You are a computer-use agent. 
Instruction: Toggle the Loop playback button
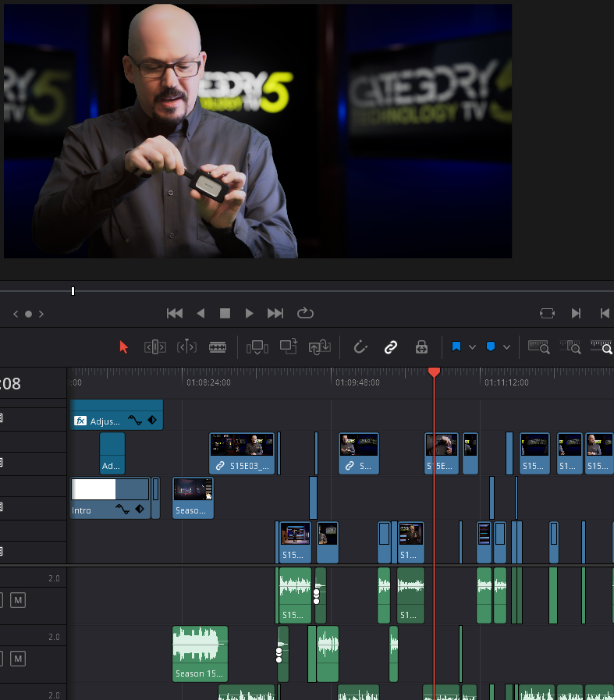pos(305,313)
